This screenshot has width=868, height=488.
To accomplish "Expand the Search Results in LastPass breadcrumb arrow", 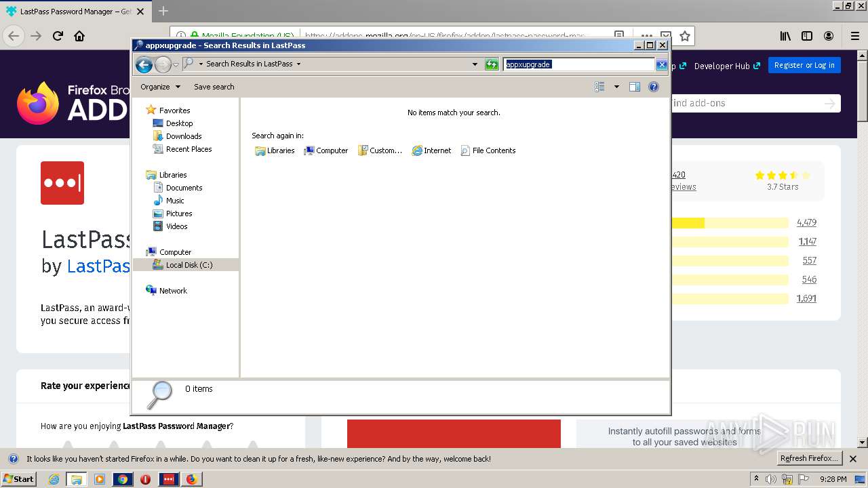I will coord(298,64).
